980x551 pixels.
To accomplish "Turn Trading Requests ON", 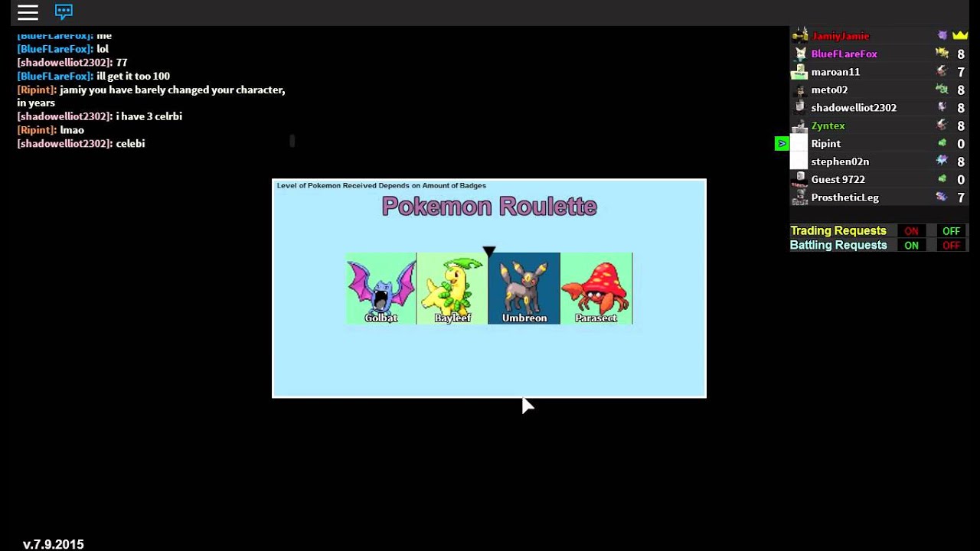I will tap(911, 231).
